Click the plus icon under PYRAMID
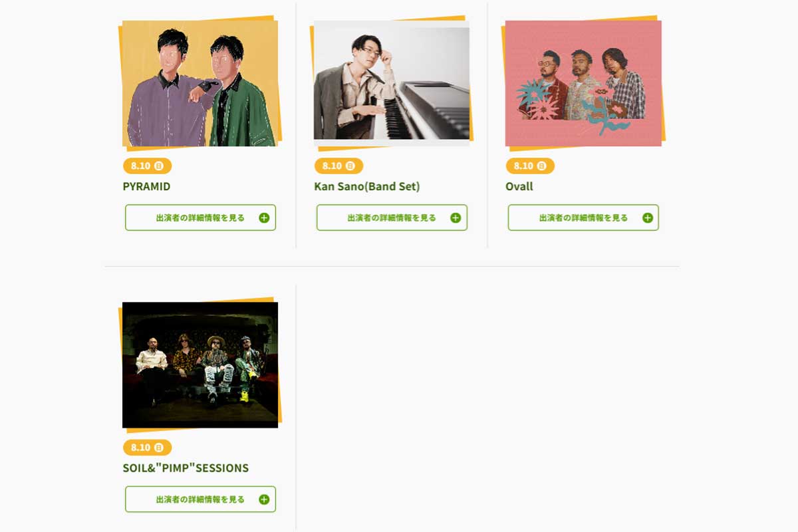798x532 pixels. pyautogui.click(x=264, y=218)
